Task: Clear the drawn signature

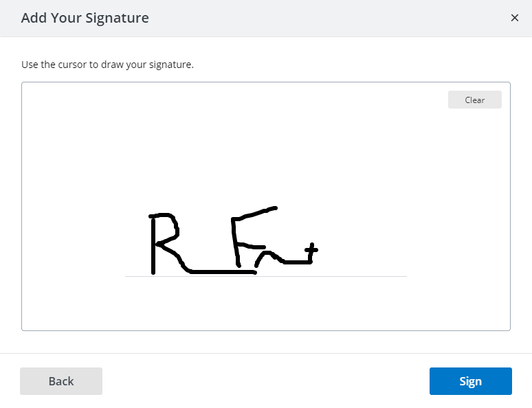Action: tap(474, 100)
